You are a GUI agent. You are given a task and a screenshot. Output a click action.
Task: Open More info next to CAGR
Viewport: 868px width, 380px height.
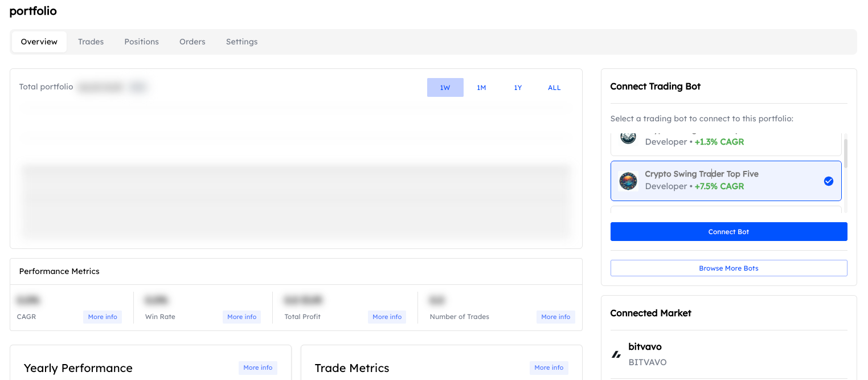click(x=102, y=316)
